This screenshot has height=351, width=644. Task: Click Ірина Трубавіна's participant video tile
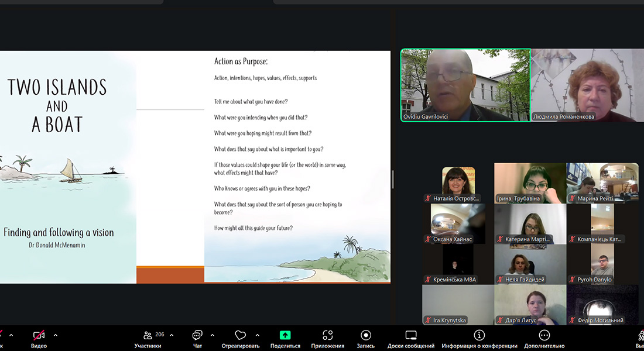[x=530, y=183]
